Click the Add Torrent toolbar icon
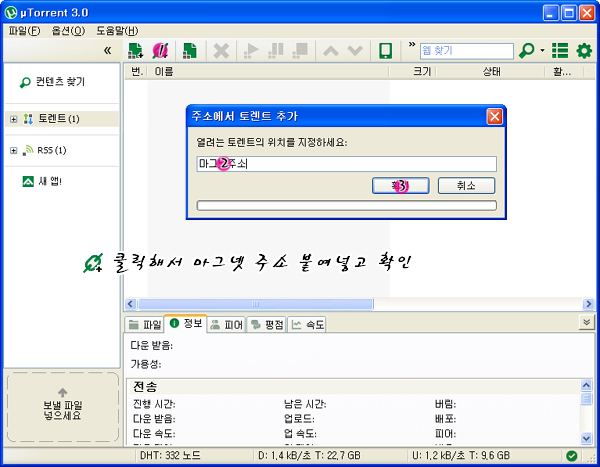The height and width of the screenshot is (467, 600). pyautogui.click(x=134, y=50)
